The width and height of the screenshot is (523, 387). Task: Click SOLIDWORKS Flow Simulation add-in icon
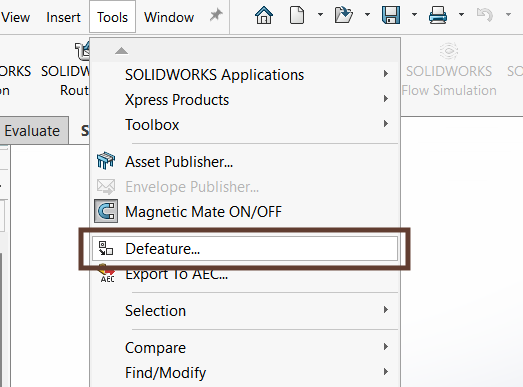click(449, 51)
